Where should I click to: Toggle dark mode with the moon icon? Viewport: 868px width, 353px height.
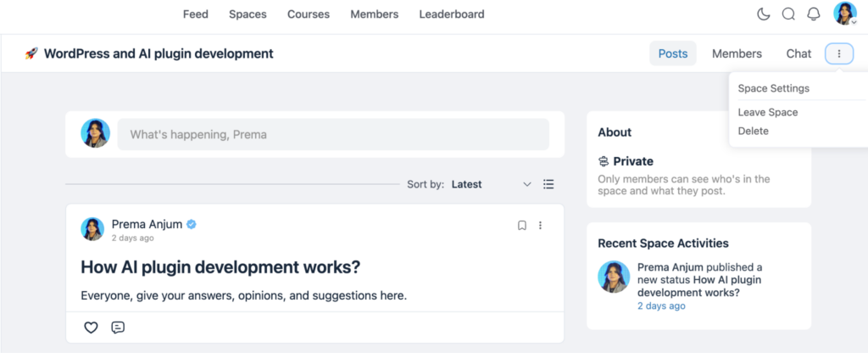[764, 14]
